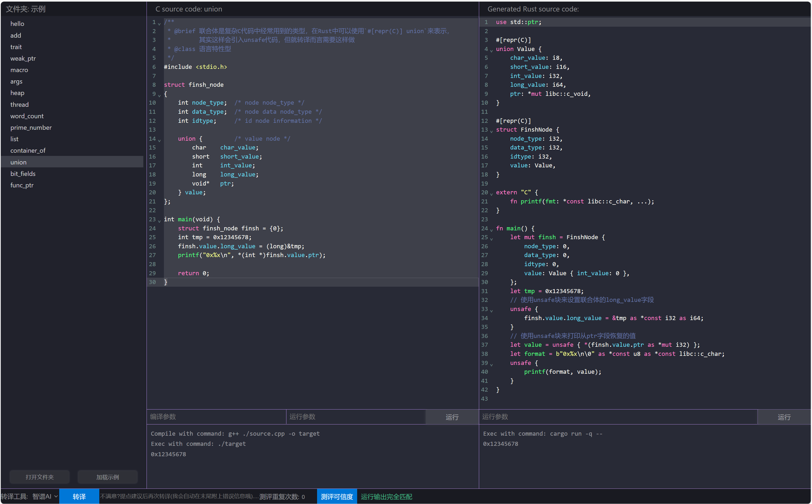Collapse union Value fold at Rust line 4
Screen dimensions: 812x504
491,51
